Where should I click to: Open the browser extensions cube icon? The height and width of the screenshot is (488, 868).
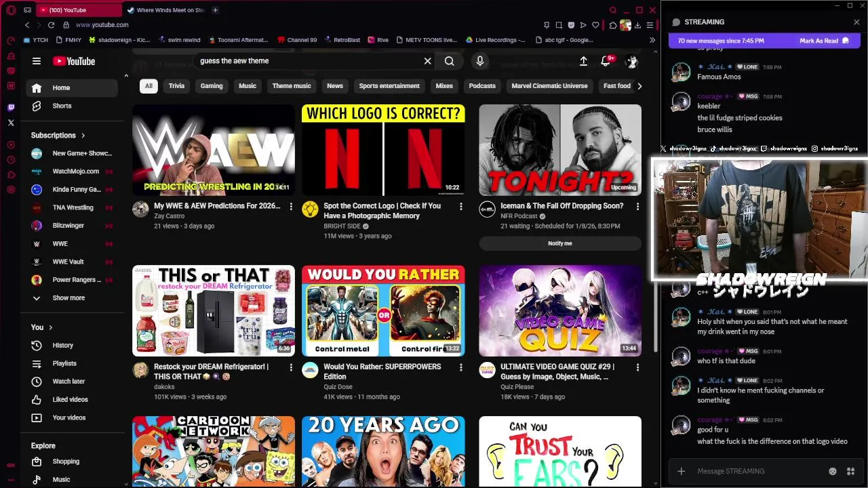pyautogui.click(x=612, y=25)
